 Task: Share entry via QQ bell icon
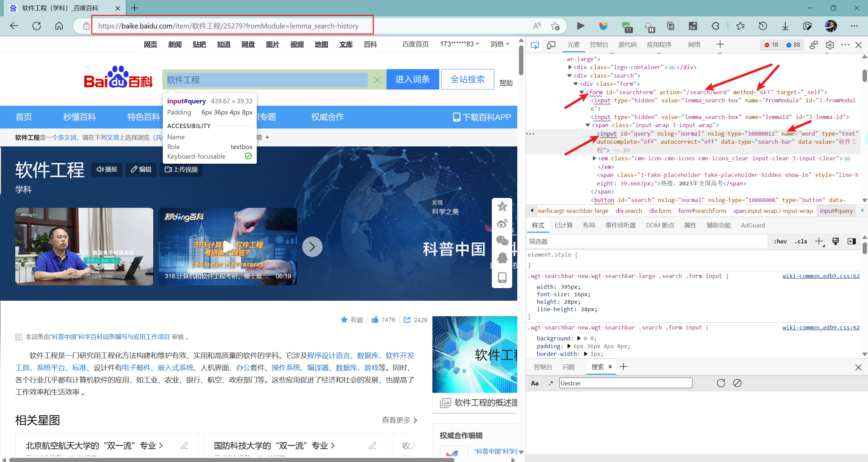coord(502,258)
